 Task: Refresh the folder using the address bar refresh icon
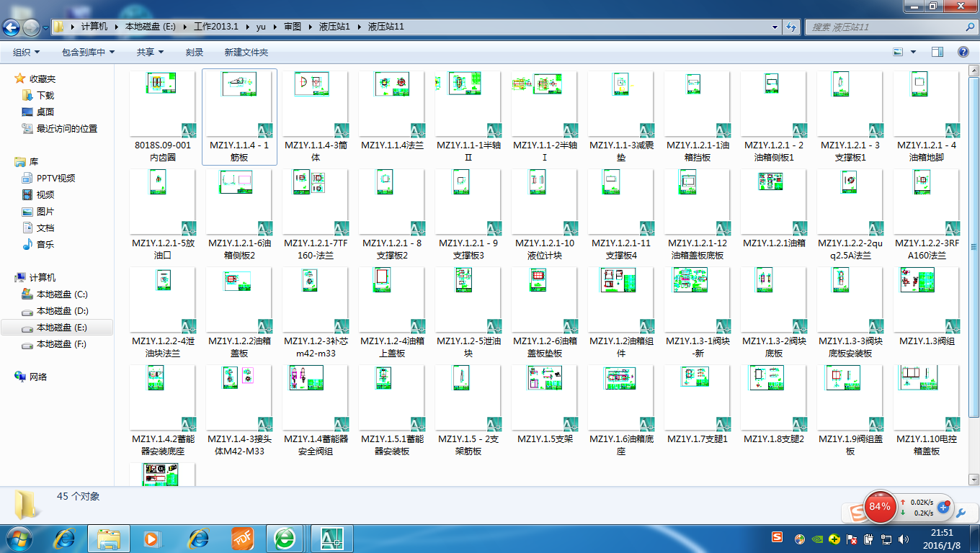[x=791, y=27]
